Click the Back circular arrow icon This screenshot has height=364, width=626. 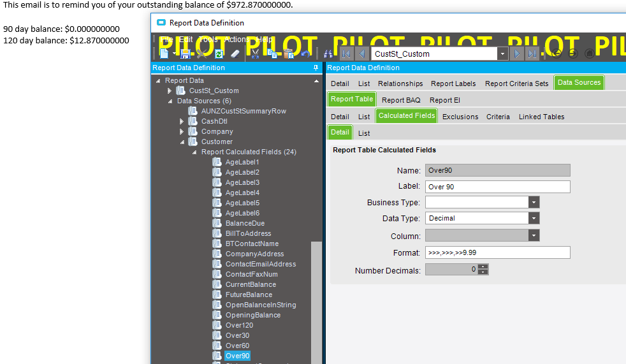556,54
